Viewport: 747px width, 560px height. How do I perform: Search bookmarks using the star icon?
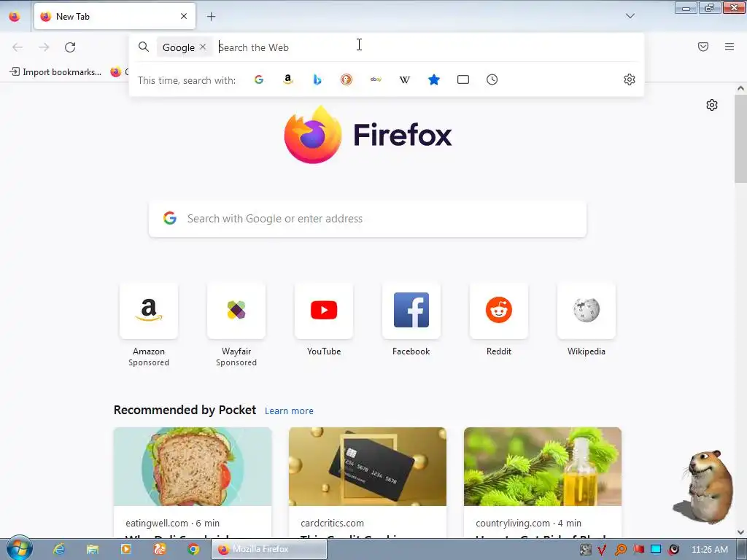coord(433,79)
